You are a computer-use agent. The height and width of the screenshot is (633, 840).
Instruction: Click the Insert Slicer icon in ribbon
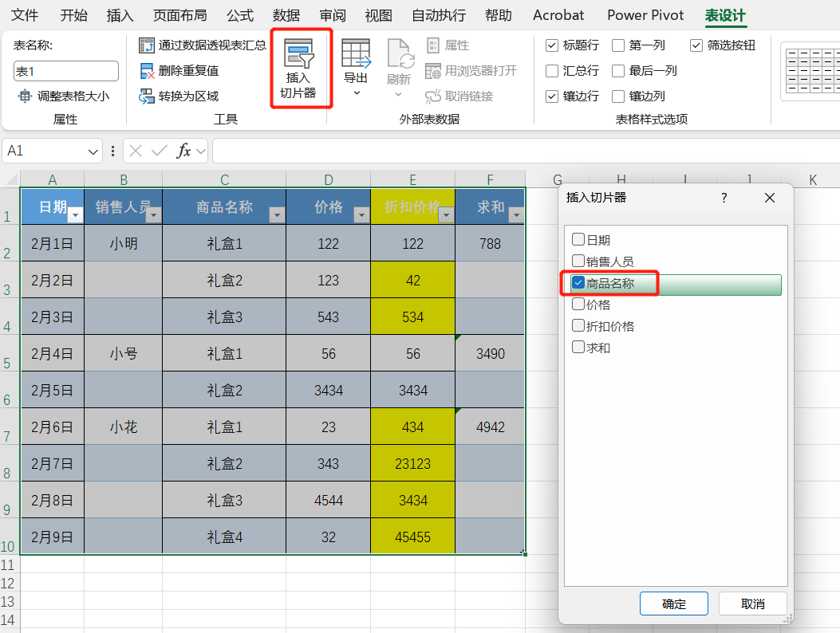pyautogui.click(x=299, y=53)
